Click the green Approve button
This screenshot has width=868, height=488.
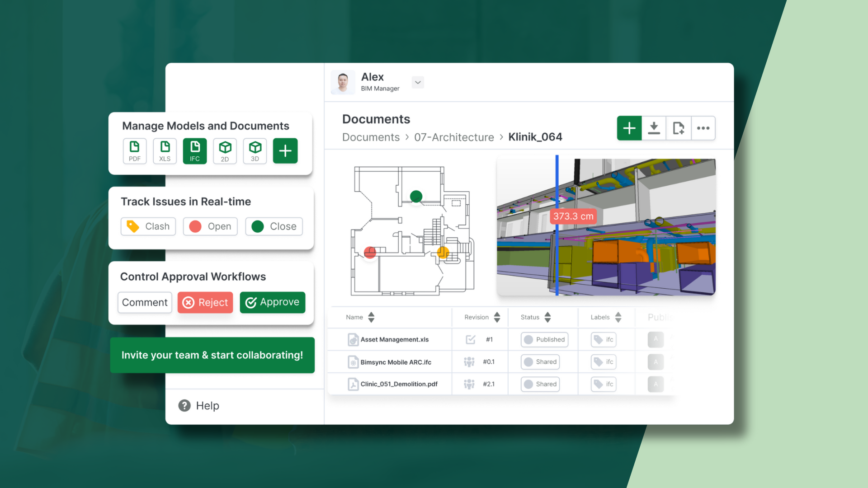tap(273, 302)
